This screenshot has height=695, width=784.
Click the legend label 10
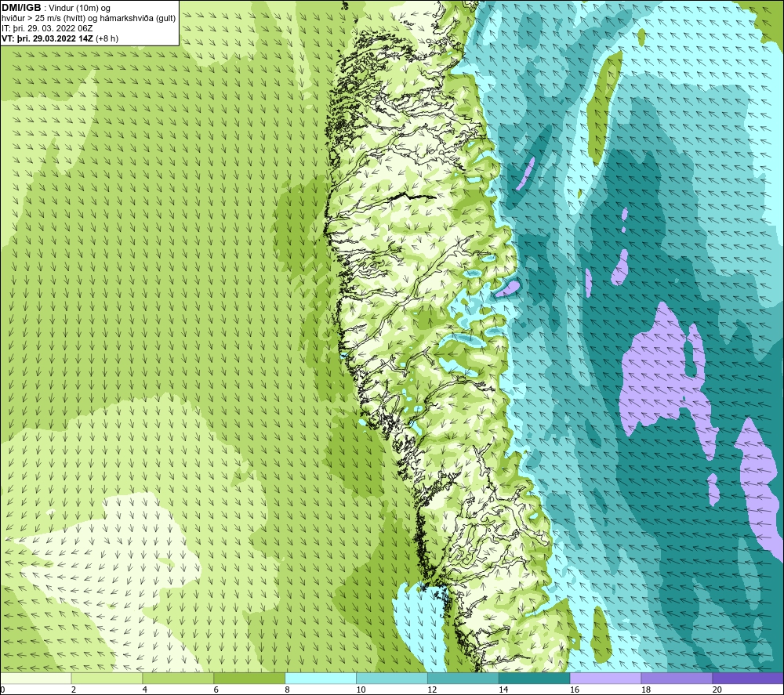(361, 690)
